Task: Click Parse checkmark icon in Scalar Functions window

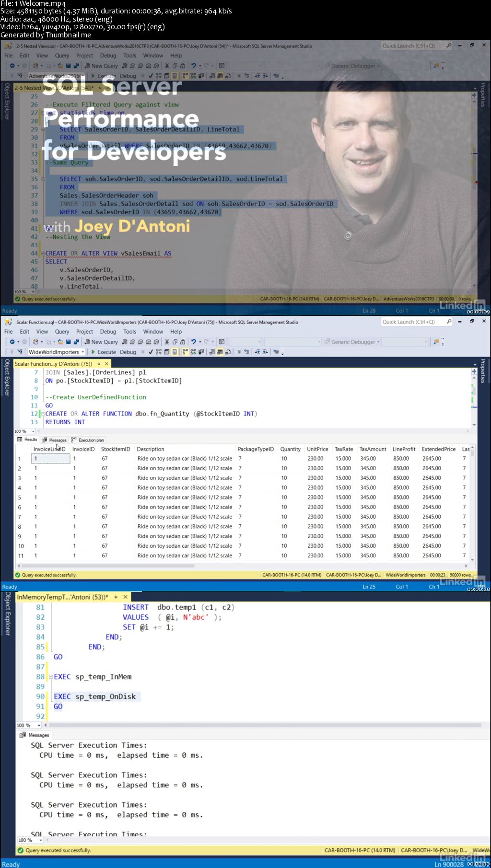Action: (151, 352)
